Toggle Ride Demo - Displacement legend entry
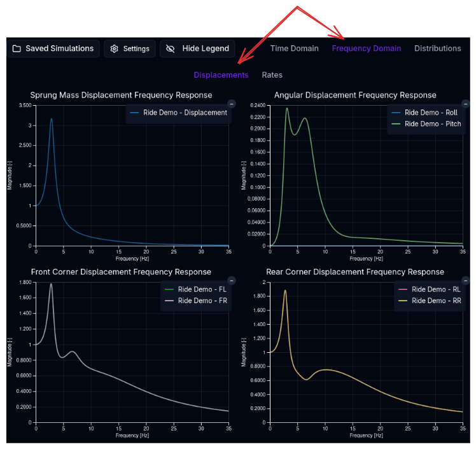 click(178, 113)
